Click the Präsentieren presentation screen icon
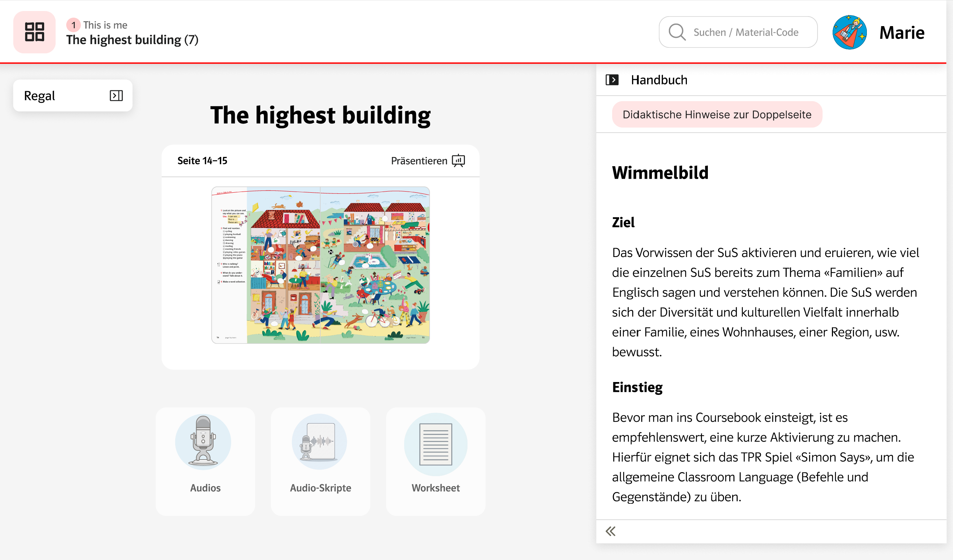Screen dimensions: 953x560 pos(458,161)
